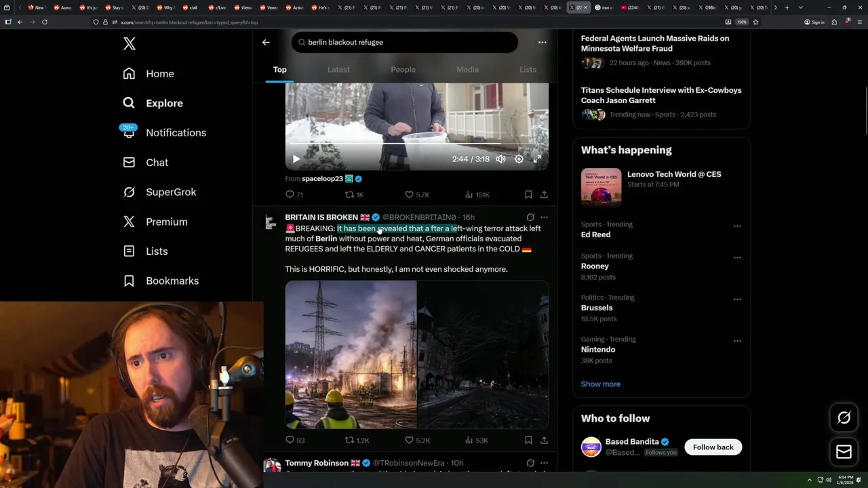Reload the browser page
The width and height of the screenshot is (868, 488).
(45, 22)
